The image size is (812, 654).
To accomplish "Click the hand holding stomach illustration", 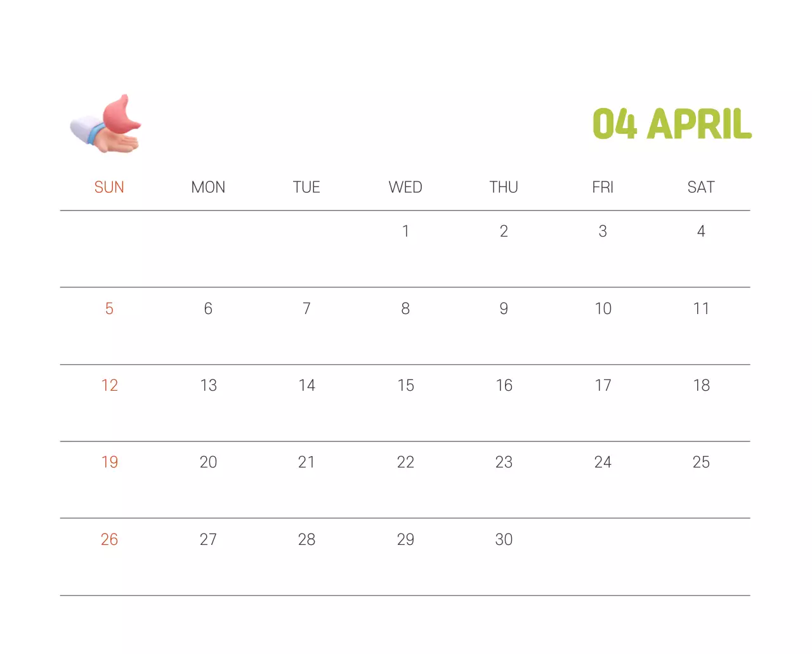I will coord(107,125).
